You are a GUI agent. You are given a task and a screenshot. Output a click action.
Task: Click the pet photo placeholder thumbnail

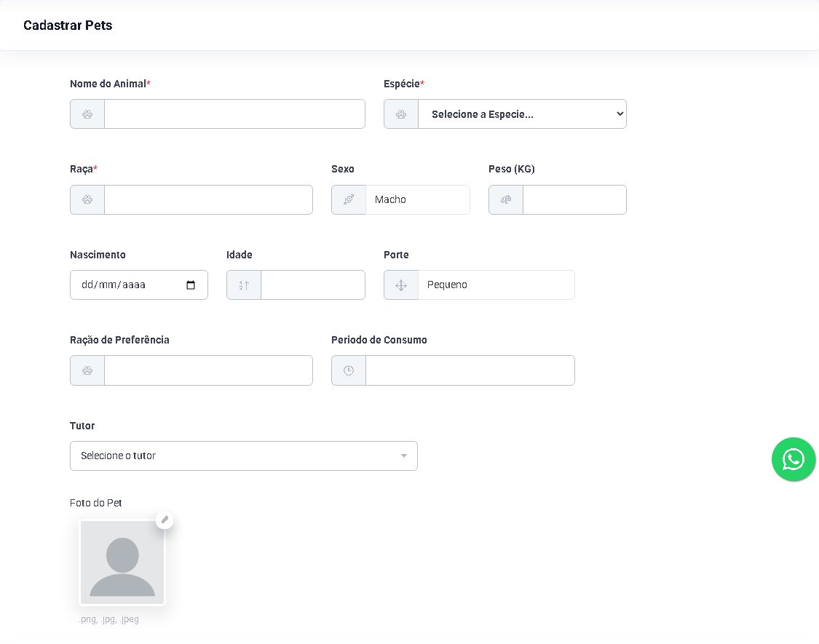coord(122,562)
